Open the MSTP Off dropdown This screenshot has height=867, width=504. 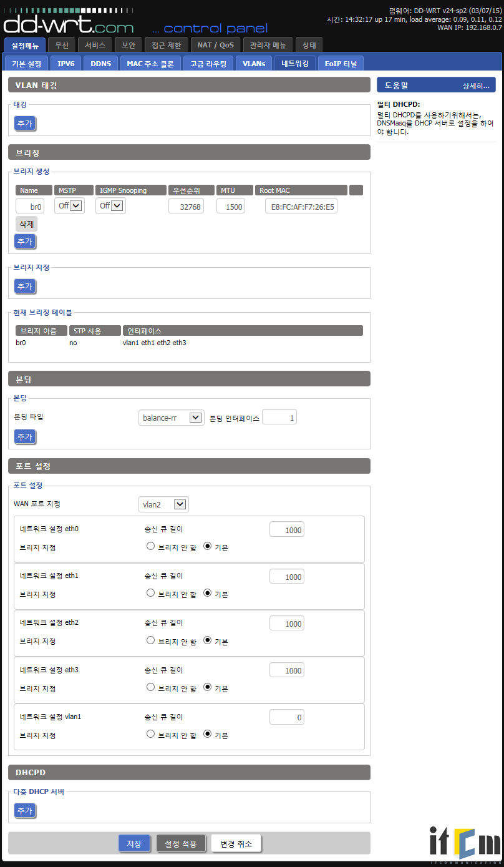coord(69,205)
